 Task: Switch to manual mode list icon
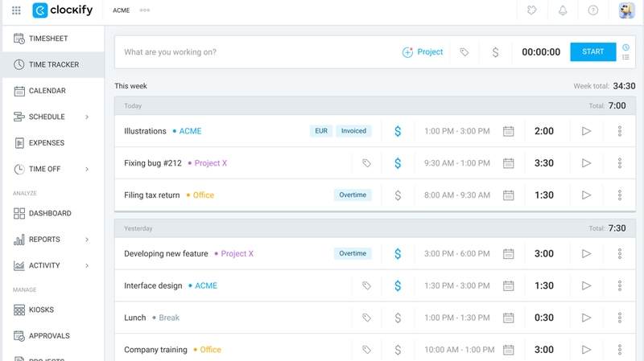pos(626,57)
